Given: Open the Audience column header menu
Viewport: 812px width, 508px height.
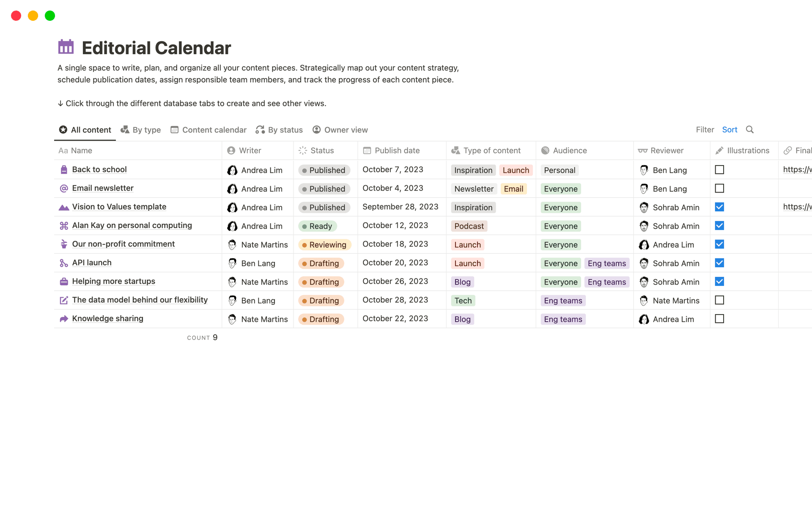Looking at the screenshot, I should pos(569,150).
